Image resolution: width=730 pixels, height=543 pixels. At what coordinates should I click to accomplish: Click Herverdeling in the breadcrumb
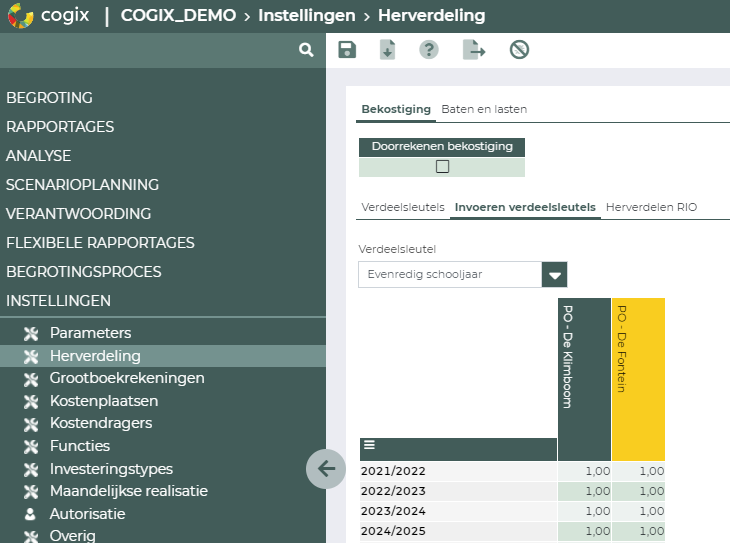click(x=432, y=15)
